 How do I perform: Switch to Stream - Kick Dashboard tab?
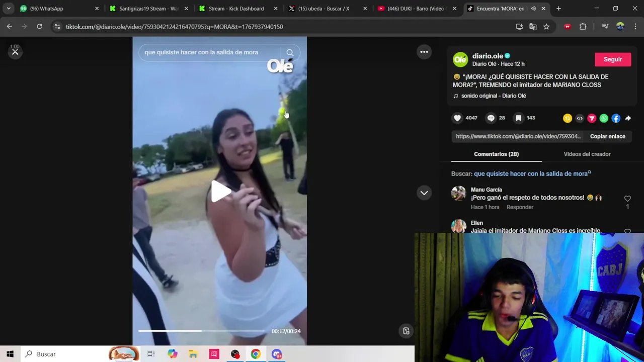[x=236, y=9]
